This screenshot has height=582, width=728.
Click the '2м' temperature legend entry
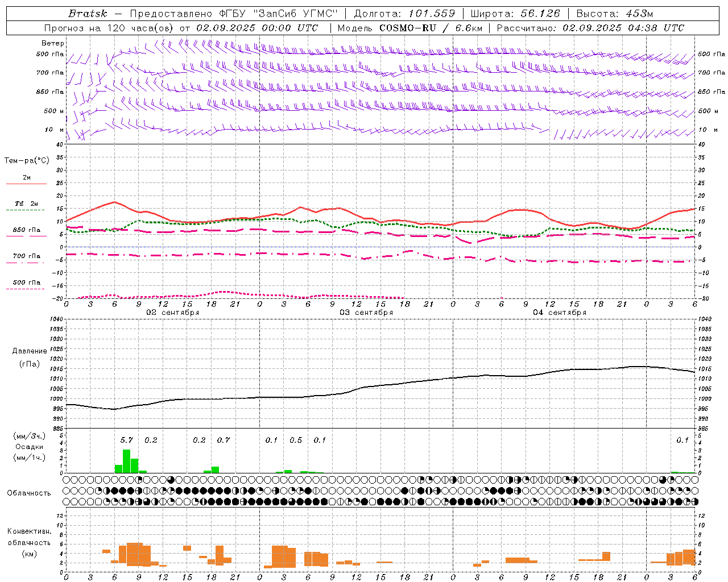click(x=27, y=177)
